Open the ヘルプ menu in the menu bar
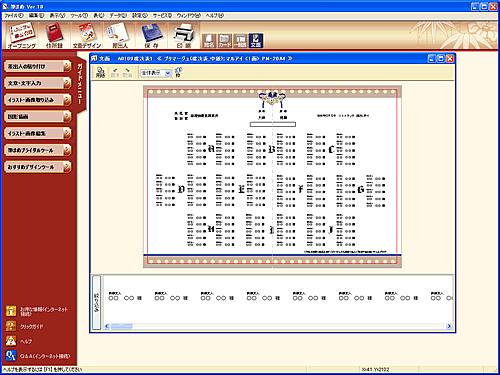The image size is (500, 375). (215, 16)
